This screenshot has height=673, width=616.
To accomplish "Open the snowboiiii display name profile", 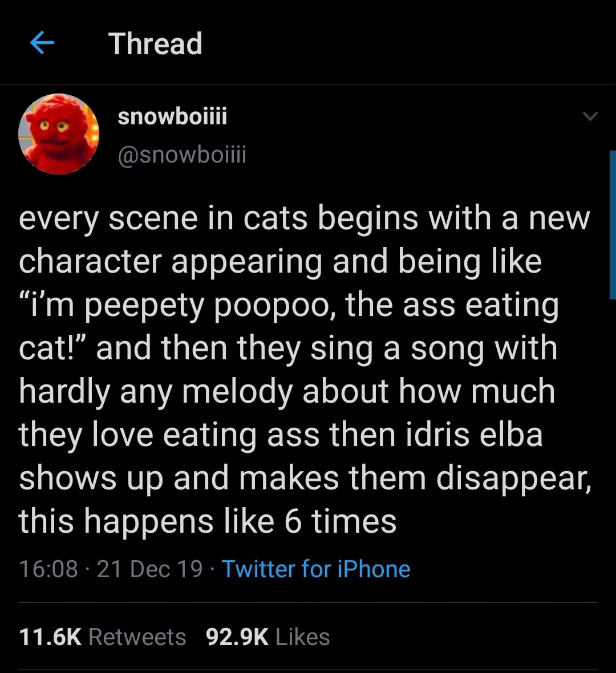I will [172, 116].
